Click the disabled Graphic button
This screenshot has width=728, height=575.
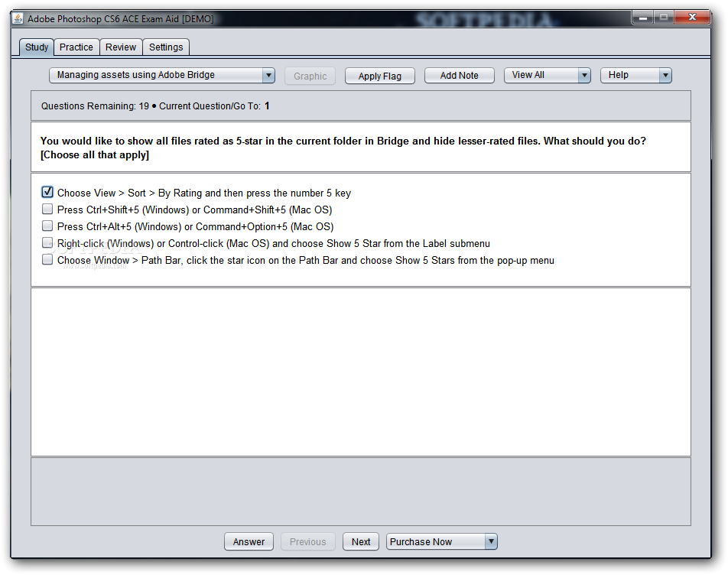[x=310, y=76]
